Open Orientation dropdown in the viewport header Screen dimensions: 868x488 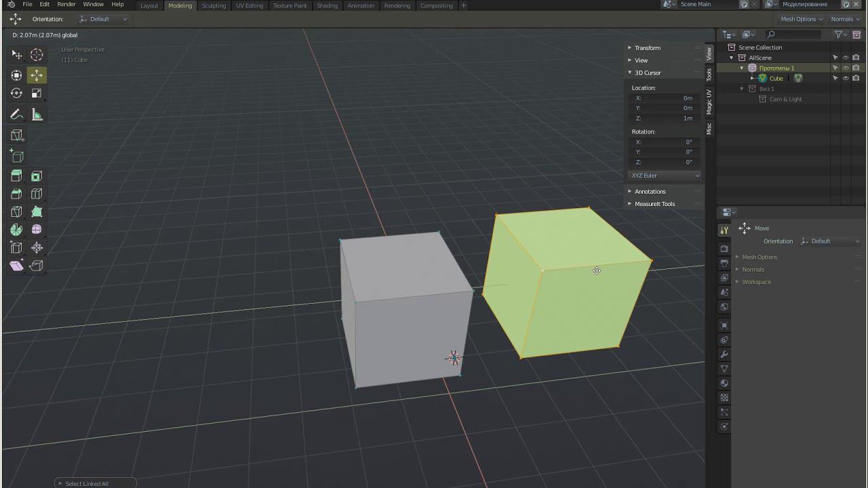point(103,19)
